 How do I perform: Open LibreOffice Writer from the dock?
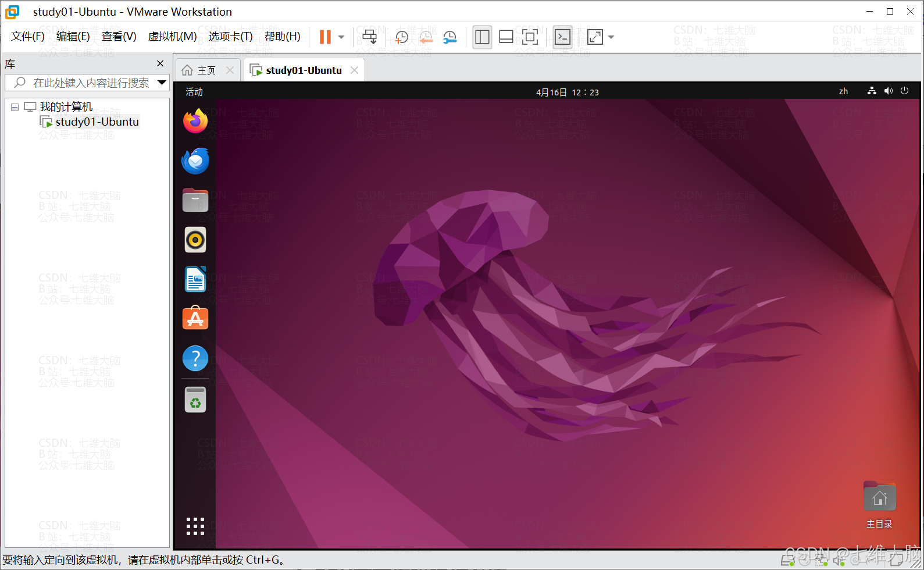click(x=195, y=279)
